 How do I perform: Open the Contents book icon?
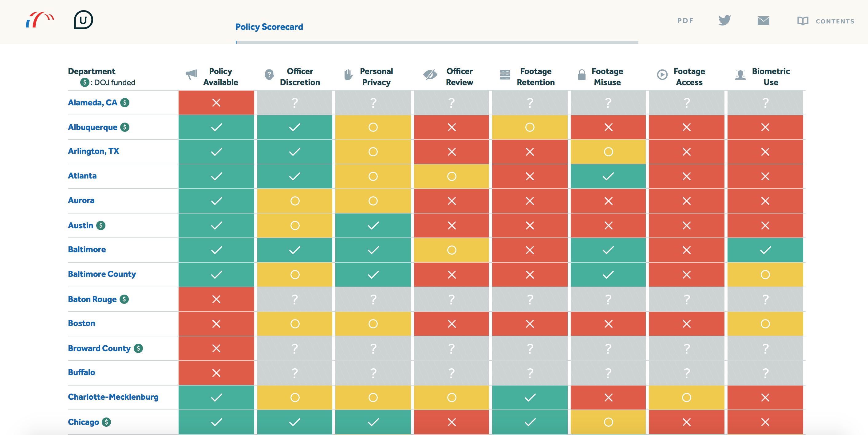coord(803,21)
